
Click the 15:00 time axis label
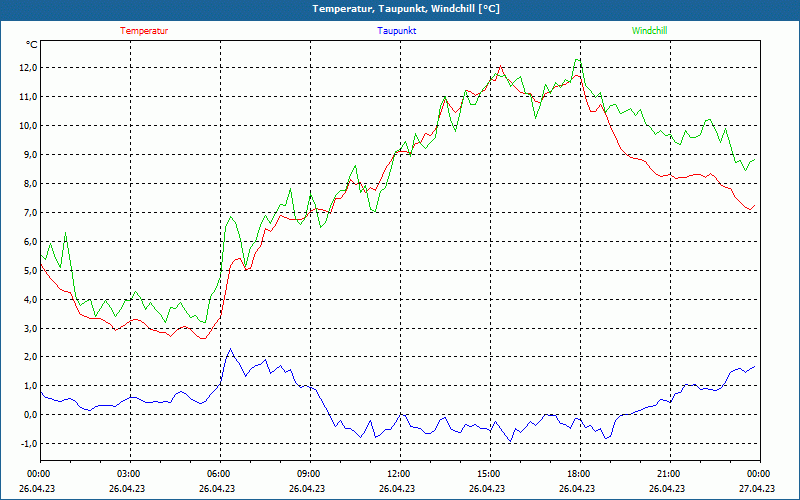(x=488, y=474)
